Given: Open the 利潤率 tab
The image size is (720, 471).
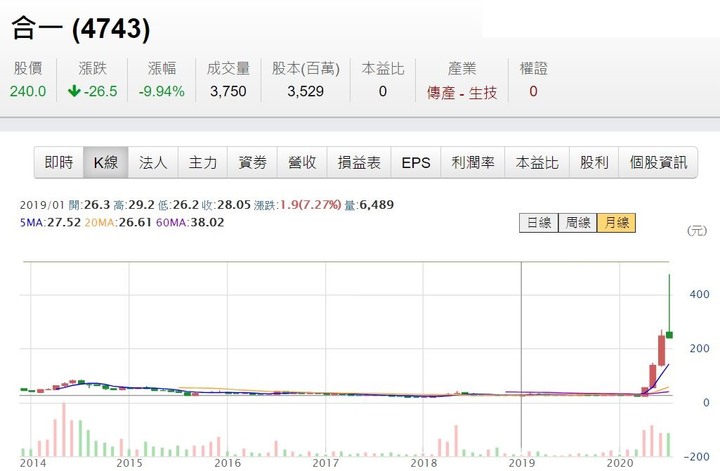Looking at the screenshot, I should 472,163.
